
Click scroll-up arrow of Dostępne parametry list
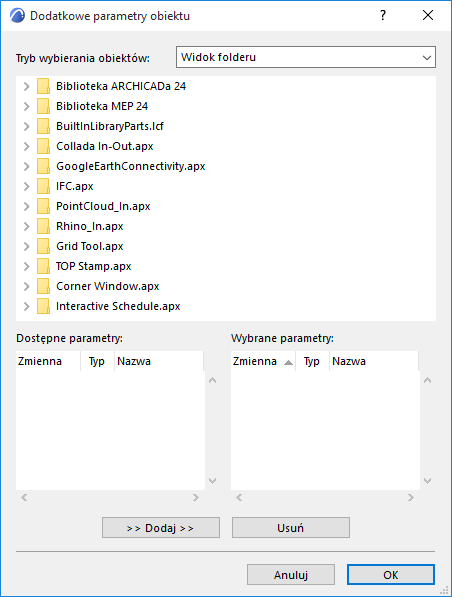click(212, 380)
